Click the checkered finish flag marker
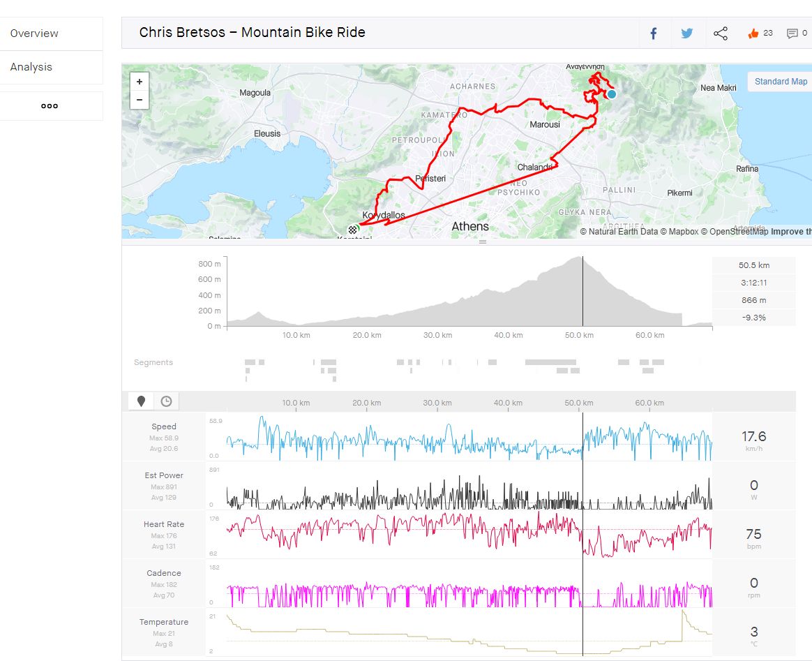Screen dimensions: 812x661 [x=353, y=229]
